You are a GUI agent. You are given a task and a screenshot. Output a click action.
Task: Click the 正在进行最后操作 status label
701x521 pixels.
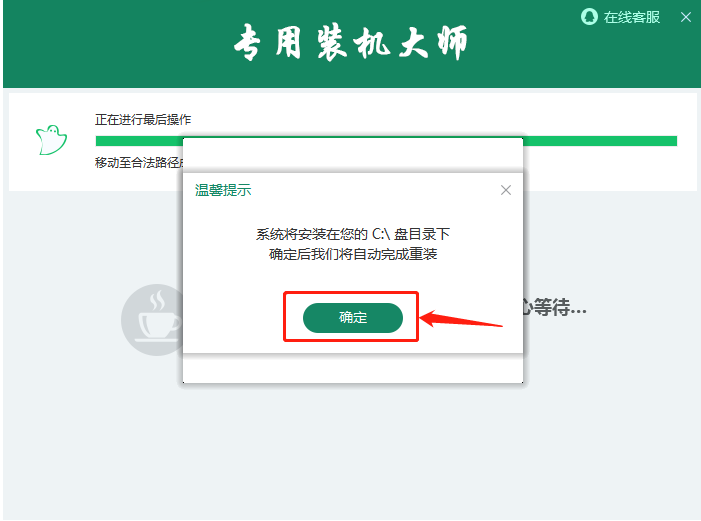[143, 119]
